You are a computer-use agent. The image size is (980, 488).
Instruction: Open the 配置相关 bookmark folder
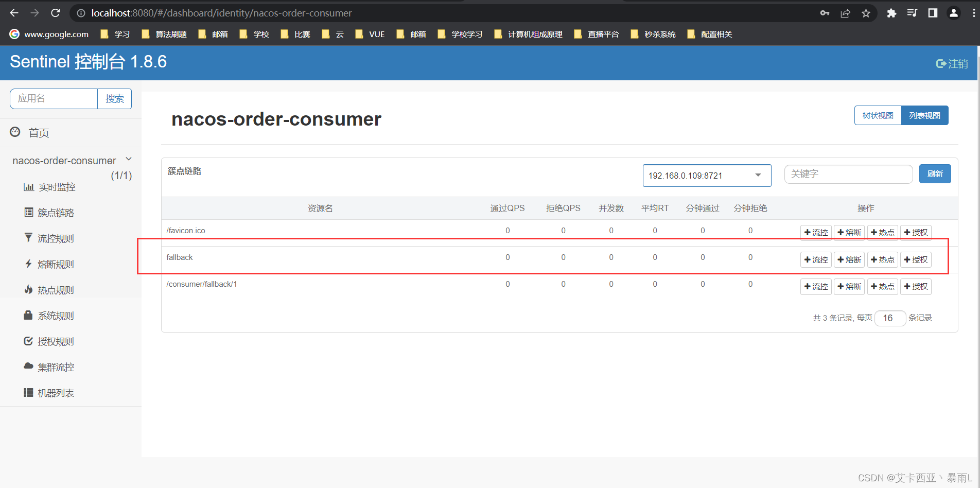(x=709, y=34)
